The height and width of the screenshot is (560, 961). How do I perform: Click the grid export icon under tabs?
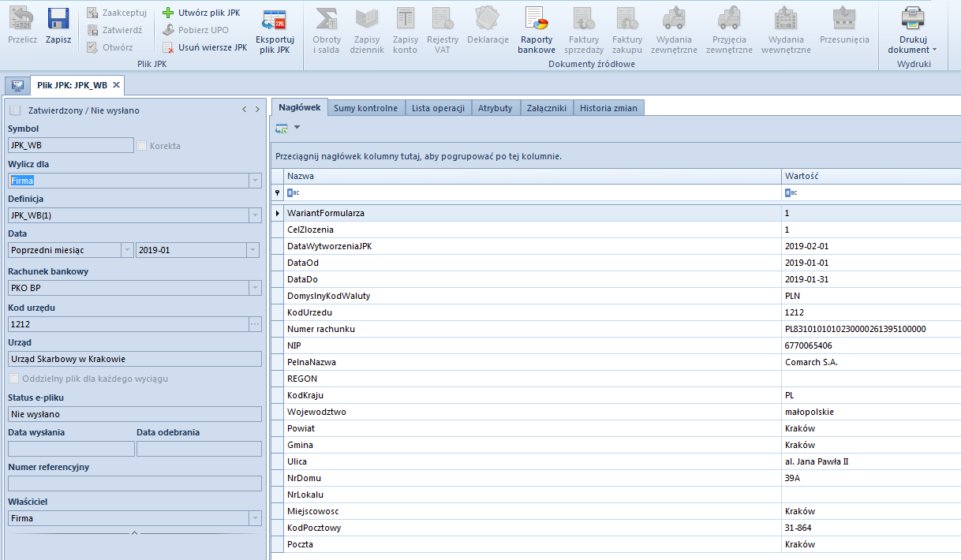(282, 128)
